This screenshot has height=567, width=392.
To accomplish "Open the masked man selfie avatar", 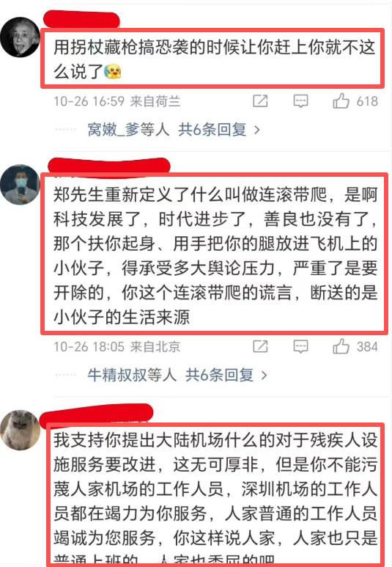I will pos(20,185).
